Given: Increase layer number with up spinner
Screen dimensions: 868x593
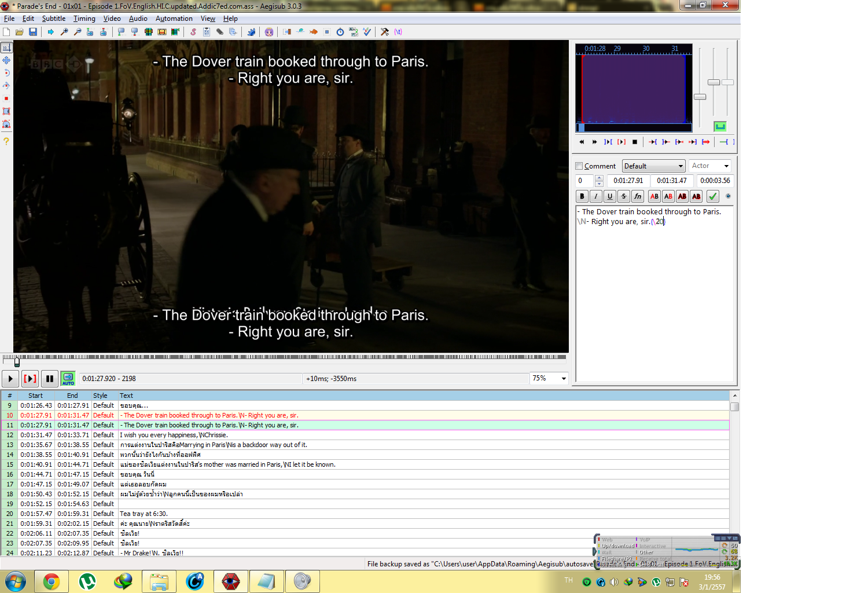Looking at the screenshot, I should click(x=599, y=178).
